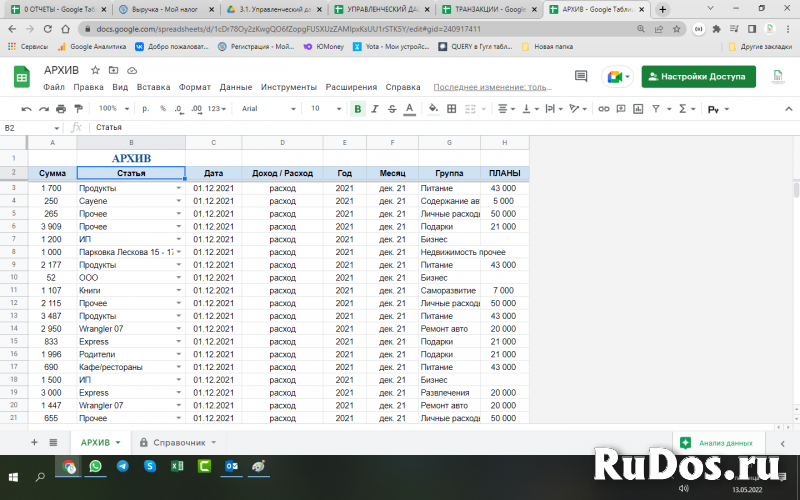Open the zoom 100% dropdown
Screen dimensions: 800x500
click(x=112, y=108)
